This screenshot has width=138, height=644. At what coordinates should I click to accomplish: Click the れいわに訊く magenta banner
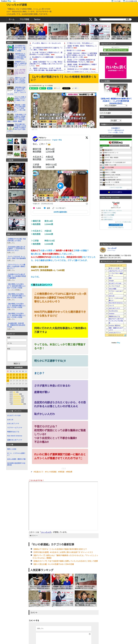[116, 68]
